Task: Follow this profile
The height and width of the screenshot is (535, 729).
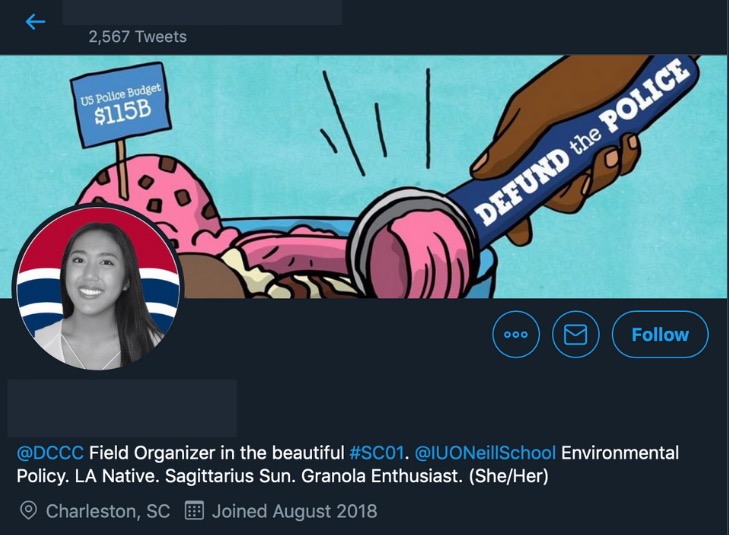Action: pos(660,334)
